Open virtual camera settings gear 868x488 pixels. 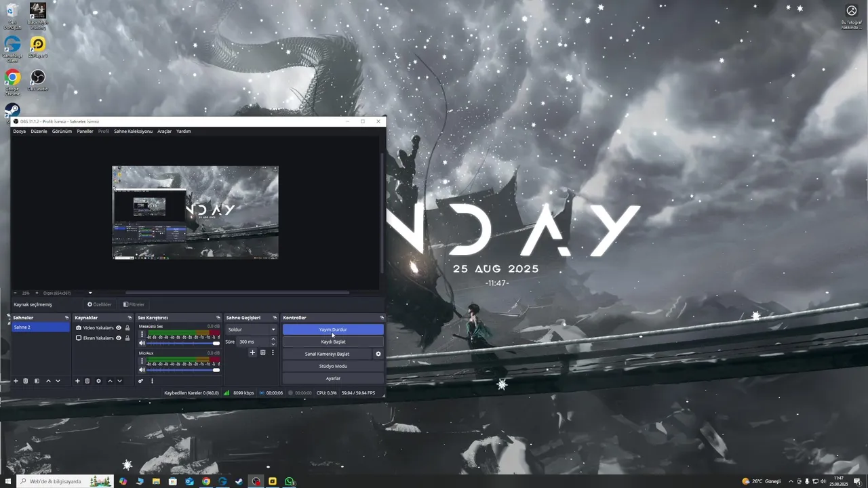tap(378, 354)
